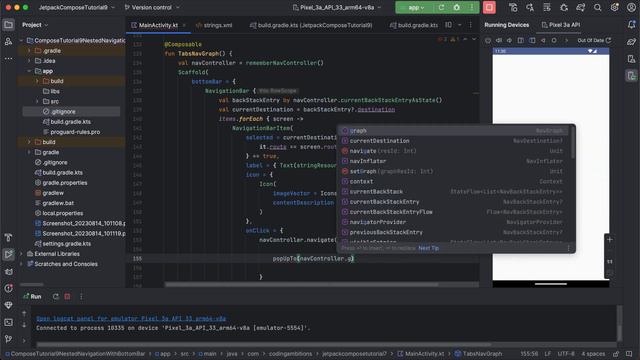Select the Pixel 3a API device tab
The width and height of the screenshot is (640, 360).
pyautogui.click(x=561, y=25)
